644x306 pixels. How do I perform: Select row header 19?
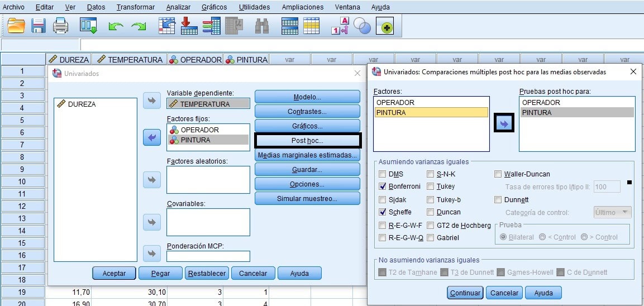tap(22, 292)
